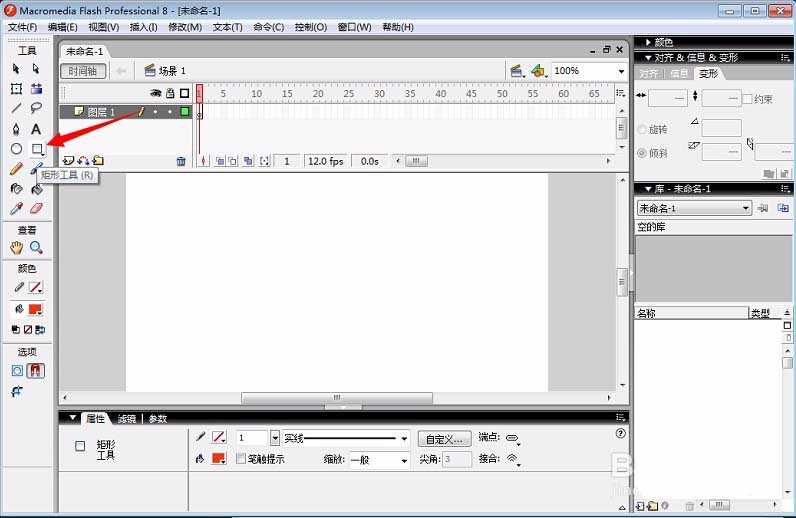Open the Help menu
The image size is (796, 518).
pyautogui.click(x=397, y=27)
